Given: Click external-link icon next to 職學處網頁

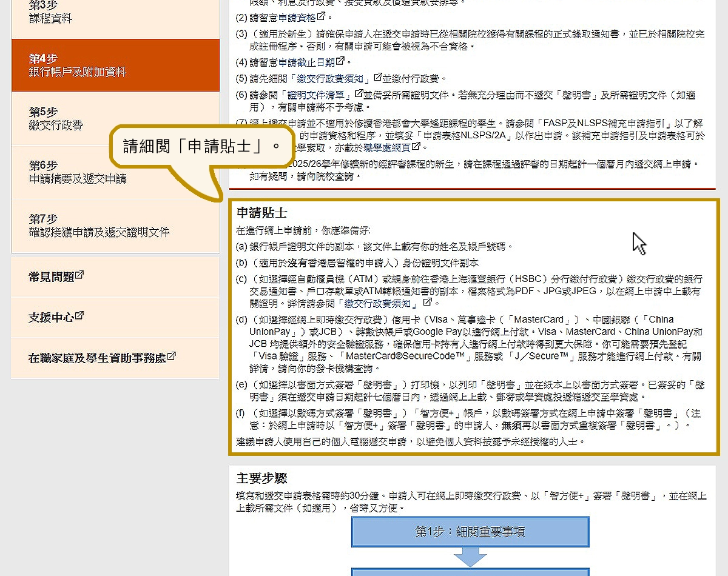Looking at the screenshot, I should click(x=415, y=146).
